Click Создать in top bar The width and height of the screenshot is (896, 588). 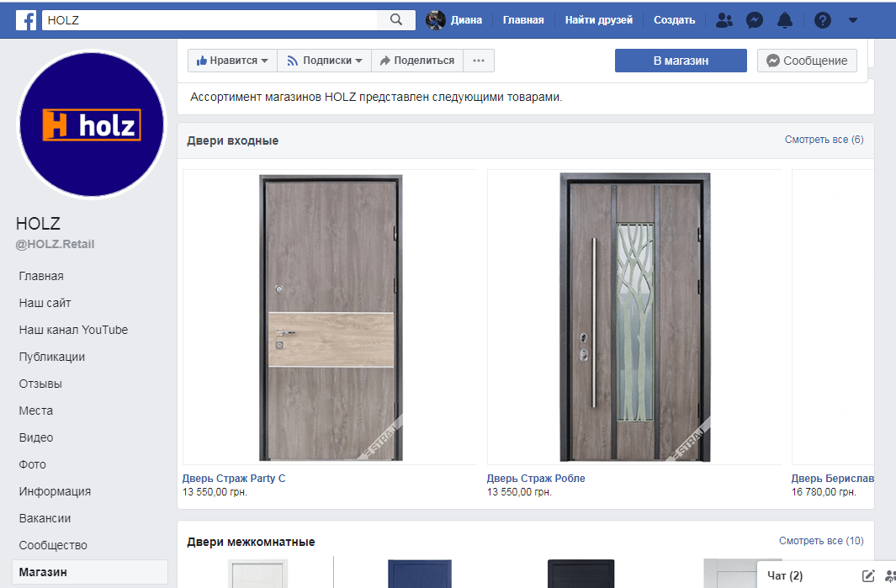(x=674, y=20)
